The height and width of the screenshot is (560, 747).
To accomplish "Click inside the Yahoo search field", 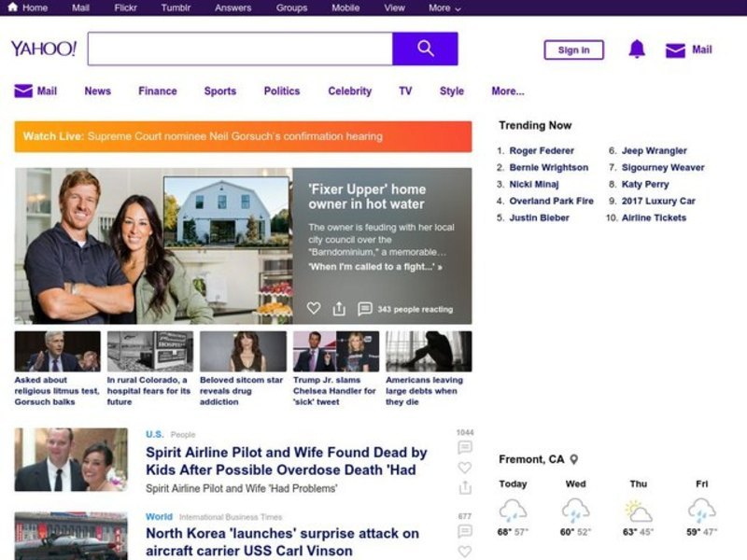I will click(x=240, y=49).
